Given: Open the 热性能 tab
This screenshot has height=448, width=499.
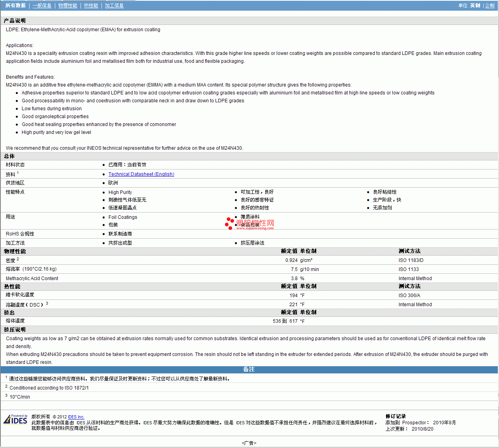Looking at the screenshot, I should pos(91,6).
